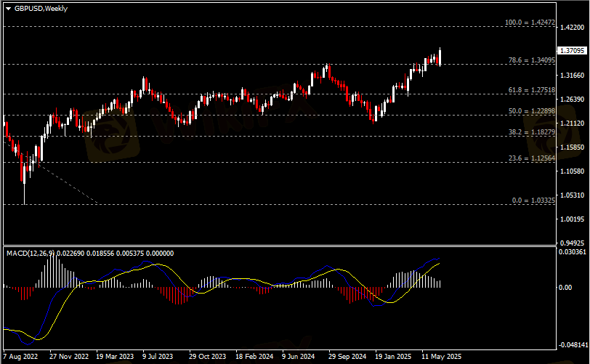Click price axis value 0.94925

tap(573, 243)
